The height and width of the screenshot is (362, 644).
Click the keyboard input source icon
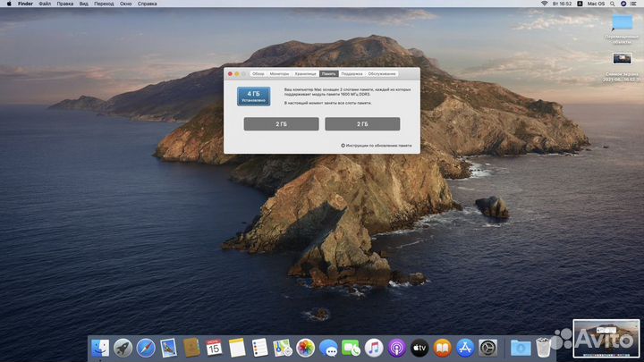point(580,4)
